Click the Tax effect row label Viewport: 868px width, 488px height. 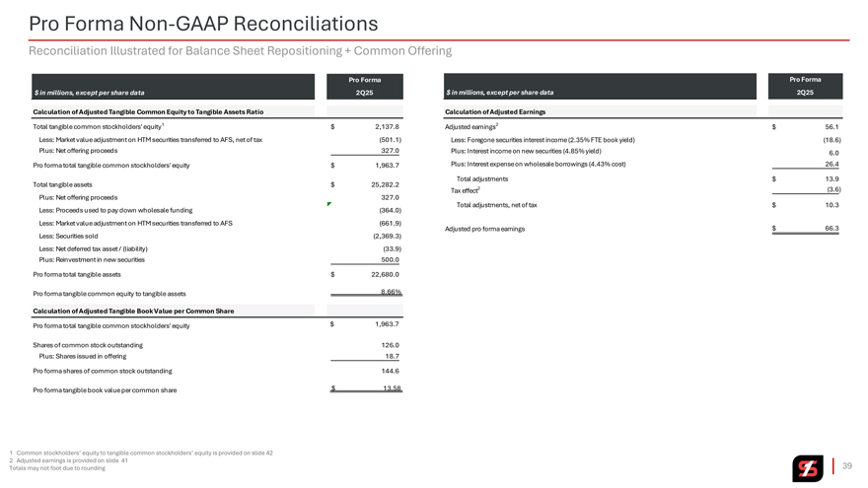click(x=464, y=190)
